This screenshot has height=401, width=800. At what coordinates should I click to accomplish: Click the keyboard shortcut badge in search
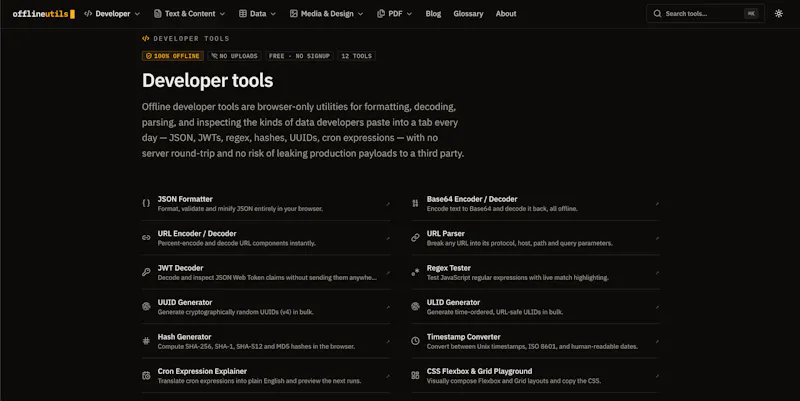point(751,14)
